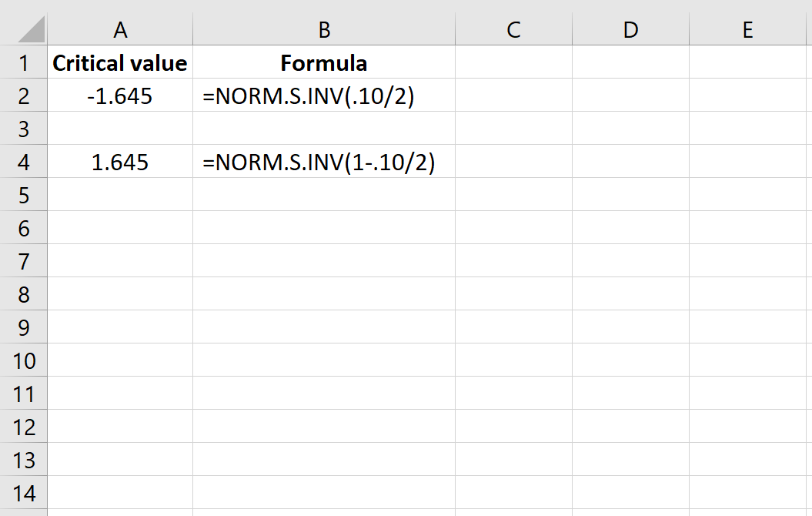Image resolution: width=812 pixels, height=516 pixels.
Task: Click the "Formula" header cell
Action: pos(324,63)
